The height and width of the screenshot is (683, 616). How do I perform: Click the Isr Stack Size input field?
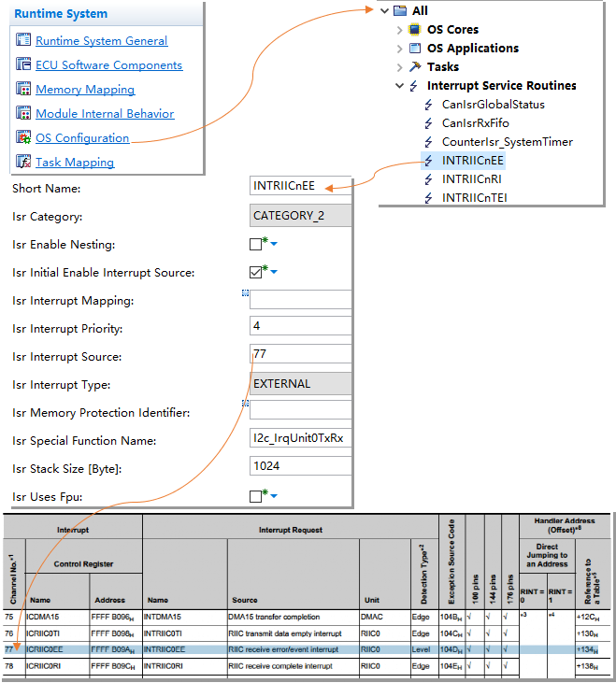pos(301,468)
